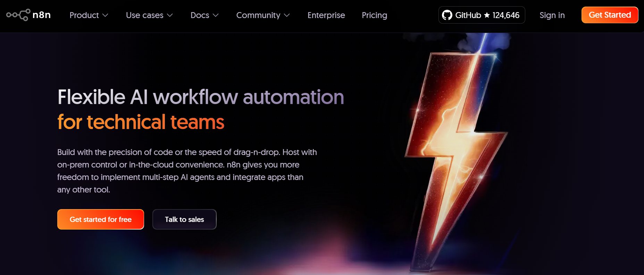
Task: Select the Docs menu label
Action: [200, 15]
